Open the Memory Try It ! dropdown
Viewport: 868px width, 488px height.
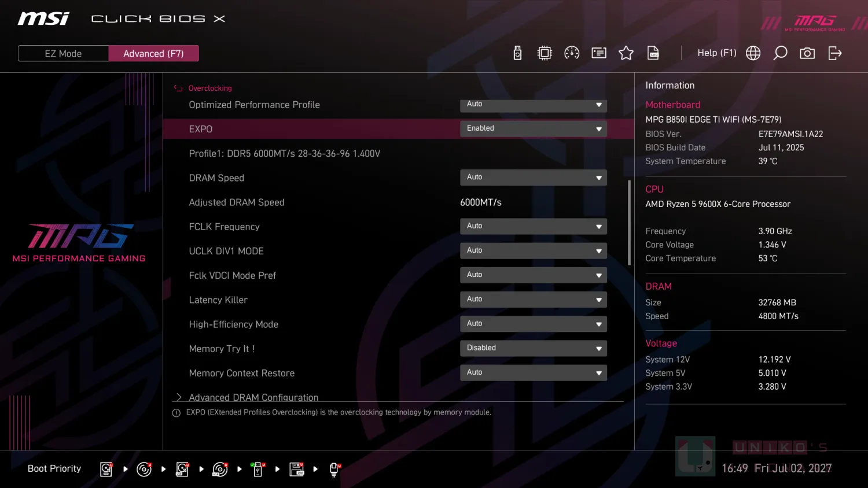534,349
